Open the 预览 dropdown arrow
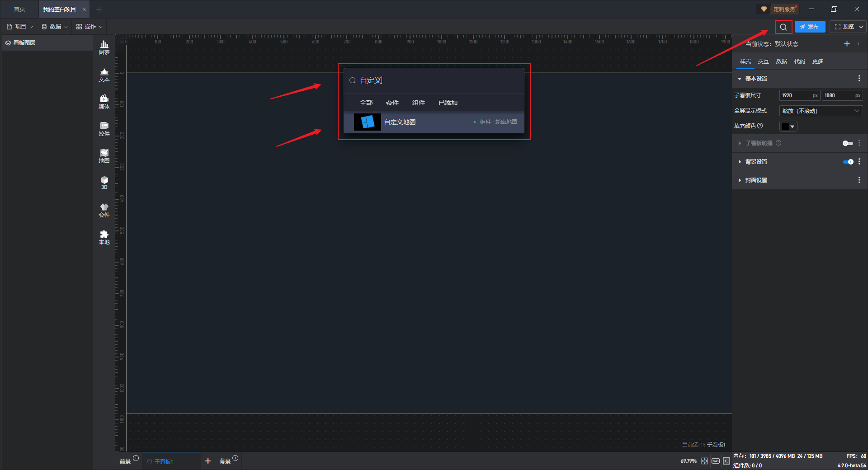This screenshot has height=470, width=868. (x=861, y=27)
